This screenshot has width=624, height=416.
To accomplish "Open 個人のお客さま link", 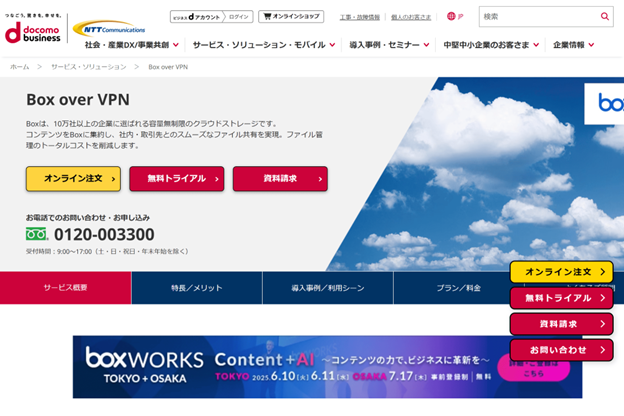I will (x=411, y=17).
